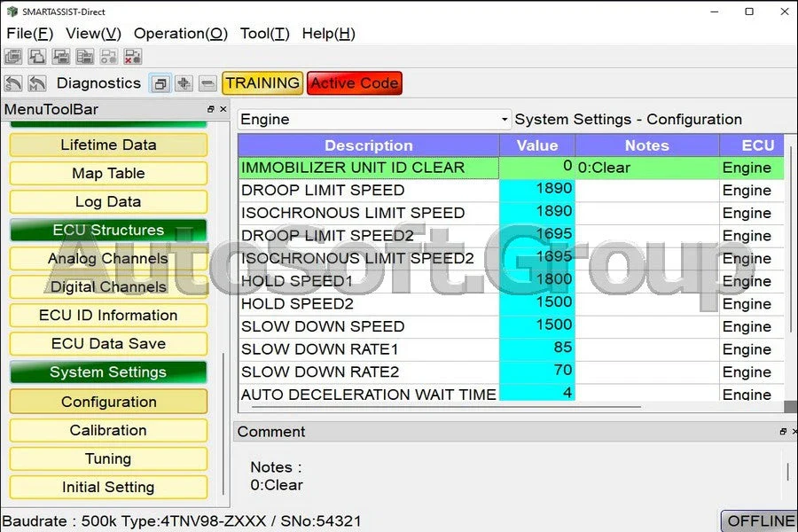The width and height of the screenshot is (798, 532).
Task: Open the Tuning page
Action: 108,458
